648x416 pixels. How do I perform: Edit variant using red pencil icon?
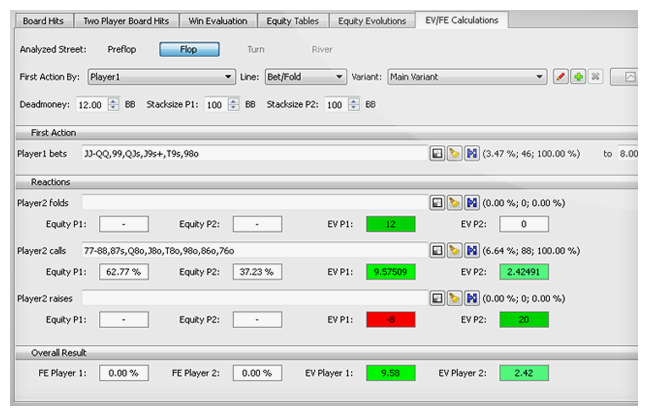560,77
